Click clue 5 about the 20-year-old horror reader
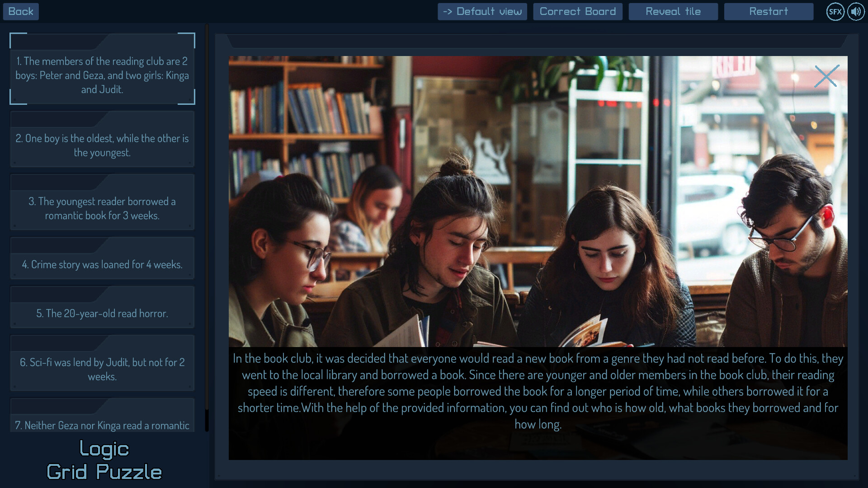This screenshot has width=868, height=488. click(x=102, y=313)
